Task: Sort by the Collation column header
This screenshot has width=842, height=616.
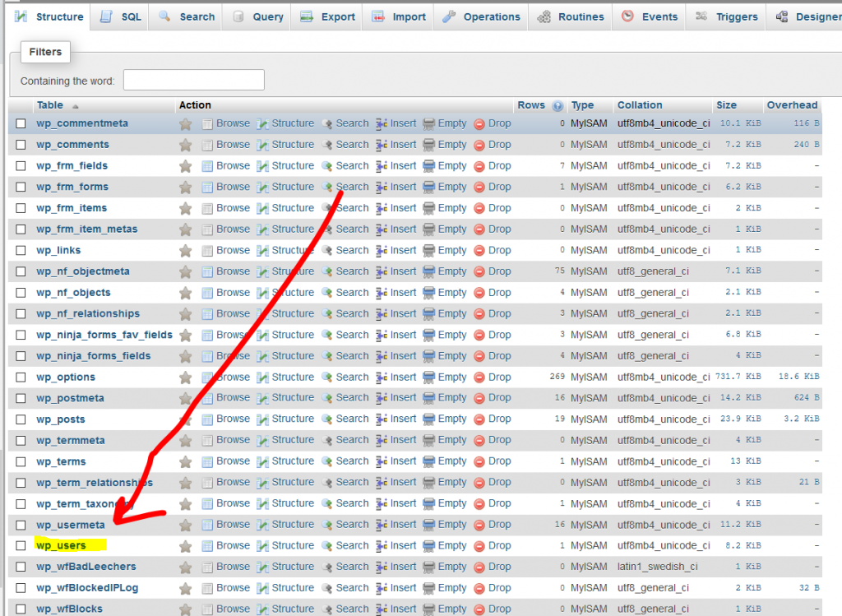Action: tap(640, 105)
